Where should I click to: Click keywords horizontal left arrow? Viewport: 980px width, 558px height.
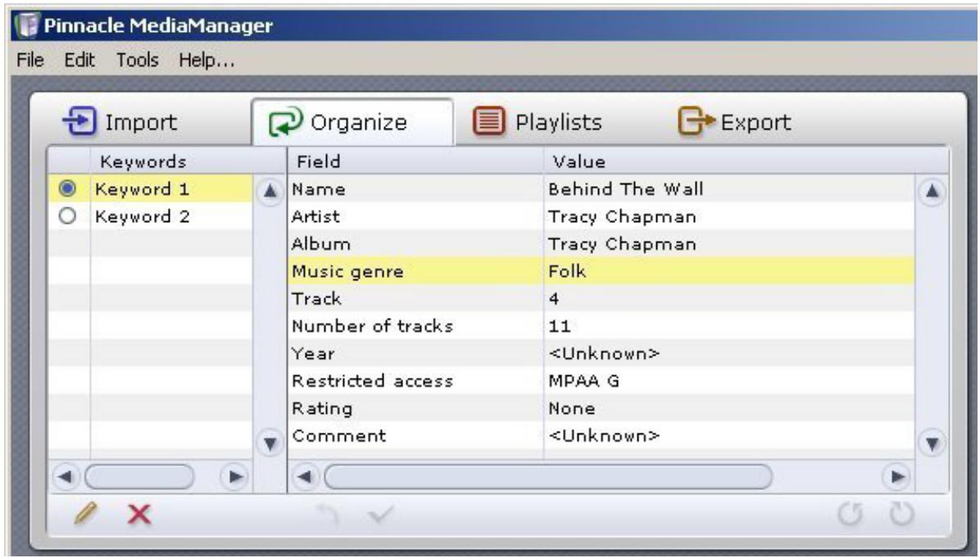coord(66,477)
